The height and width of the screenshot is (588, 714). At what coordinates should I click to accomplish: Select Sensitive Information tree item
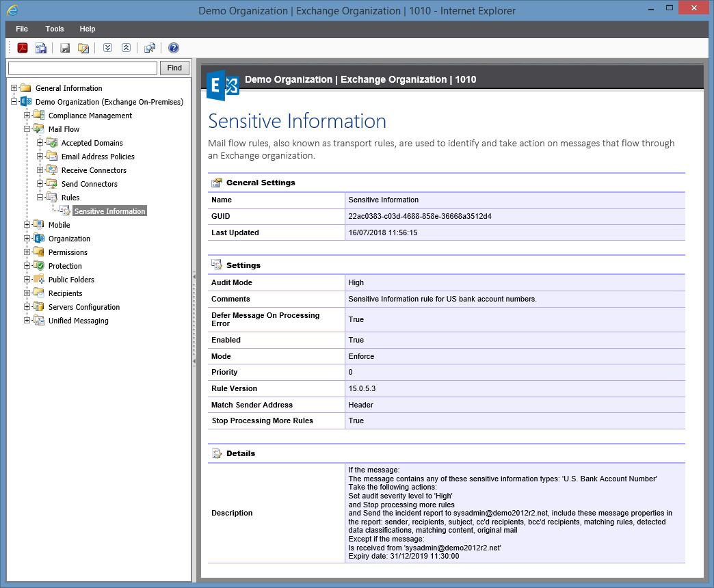tap(109, 211)
